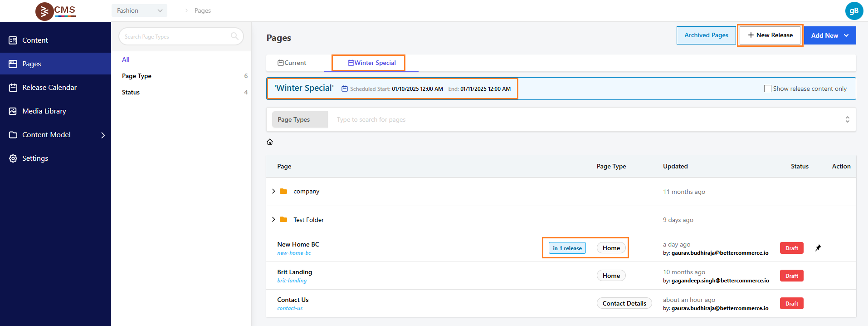Open Archived Pages
868x326 pixels.
[x=706, y=35]
